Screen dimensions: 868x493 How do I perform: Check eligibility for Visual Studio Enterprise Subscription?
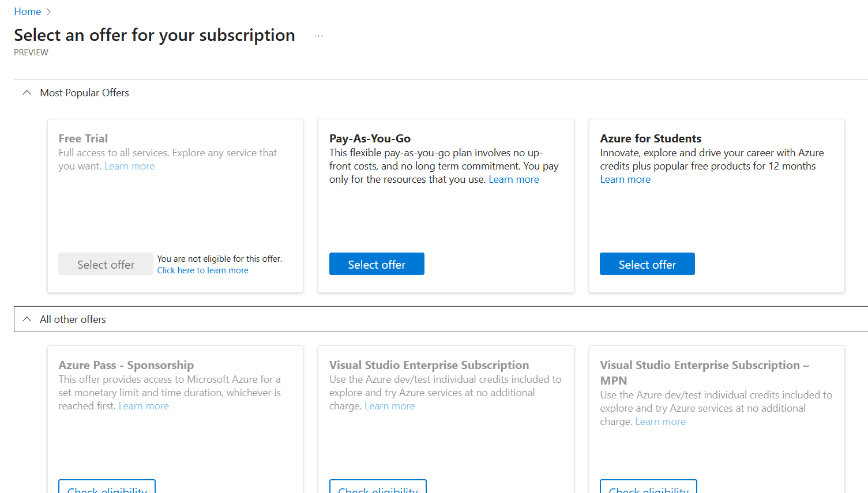(378, 487)
